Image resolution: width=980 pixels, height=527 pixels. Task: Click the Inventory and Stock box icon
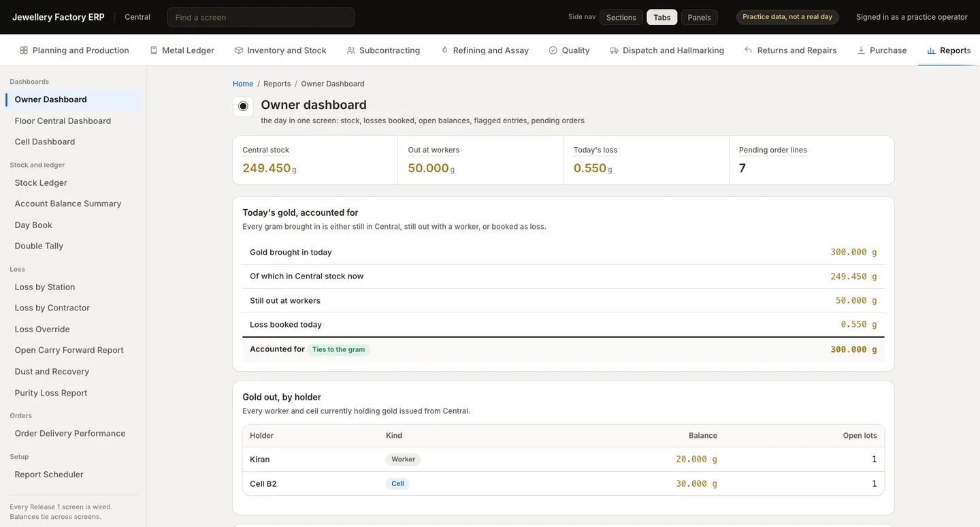tap(239, 50)
